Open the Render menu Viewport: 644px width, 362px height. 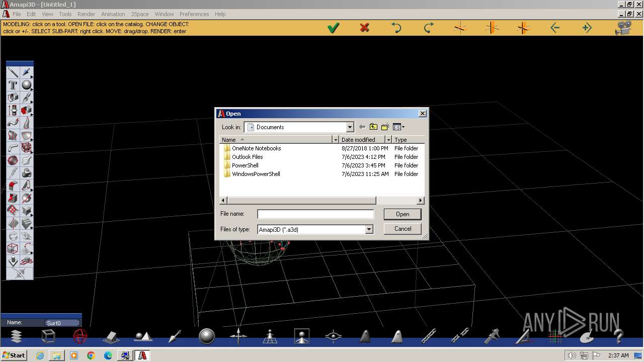pos(86,14)
